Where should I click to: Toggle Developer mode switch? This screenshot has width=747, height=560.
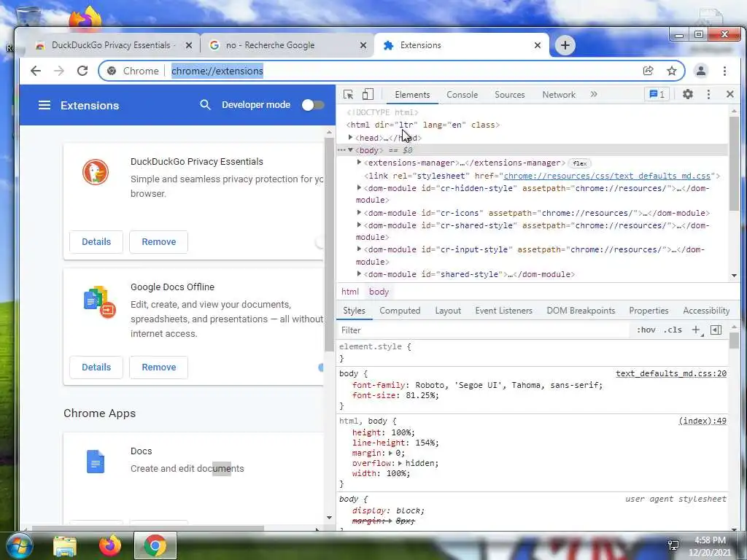tap(313, 105)
